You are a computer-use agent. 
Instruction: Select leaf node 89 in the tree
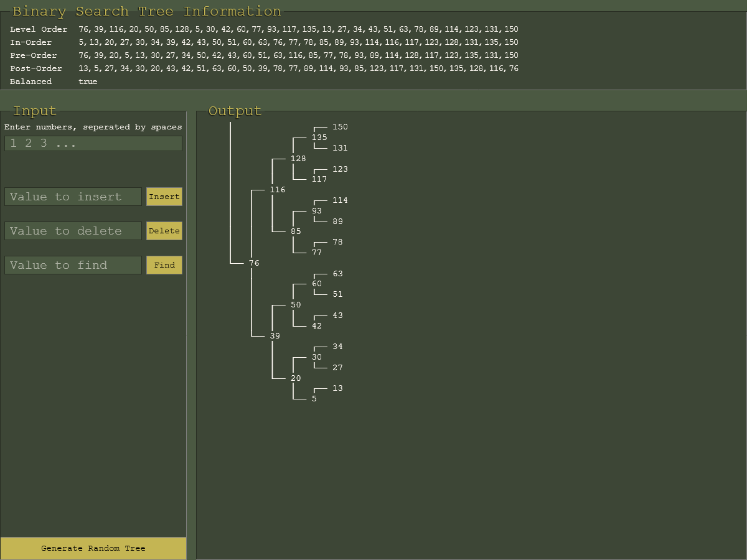click(x=337, y=222)
